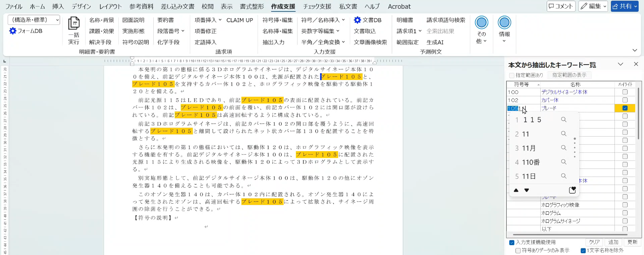The width and height of the screenshot is (644, 255).
Task: Toggle 指定範囲あり checkbox
Action: click(512, 75)
